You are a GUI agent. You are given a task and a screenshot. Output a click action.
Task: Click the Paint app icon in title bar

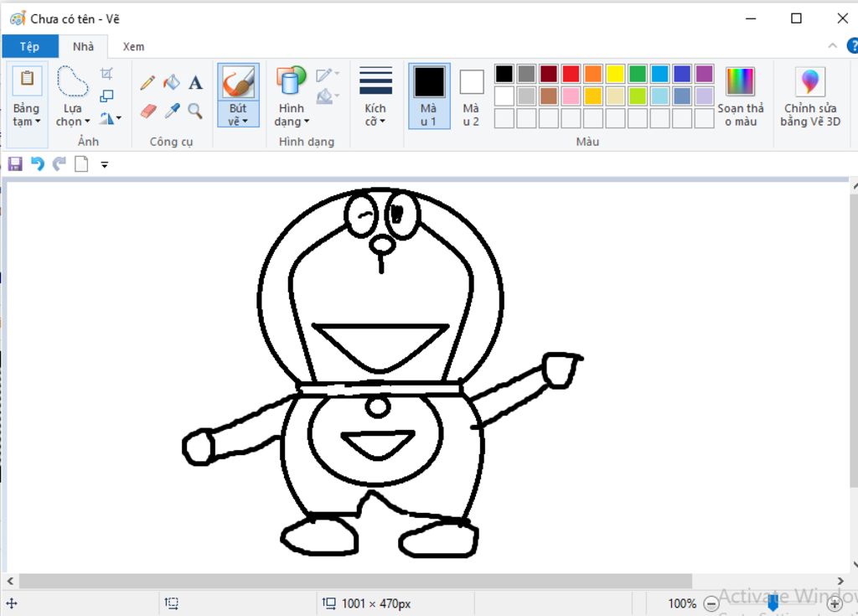pos(18,18)
